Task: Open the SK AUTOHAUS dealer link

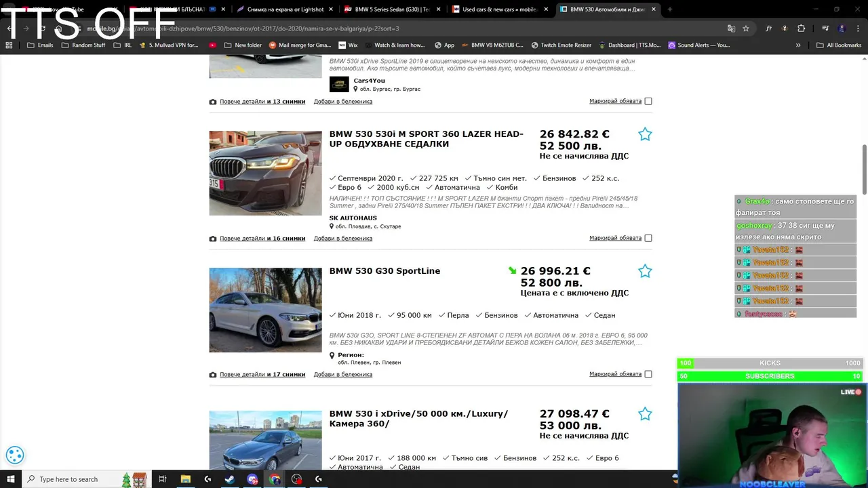Action: click(x=353, y=218)
